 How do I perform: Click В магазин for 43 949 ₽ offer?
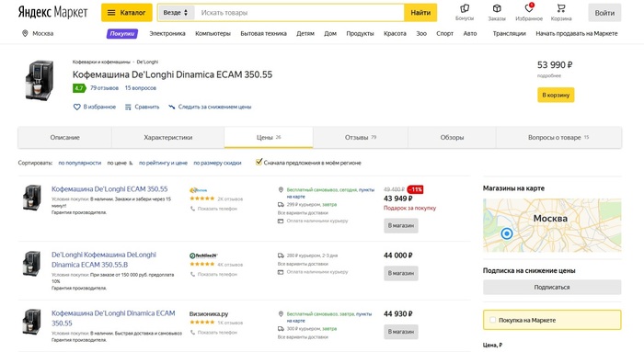tap(401, 226)
